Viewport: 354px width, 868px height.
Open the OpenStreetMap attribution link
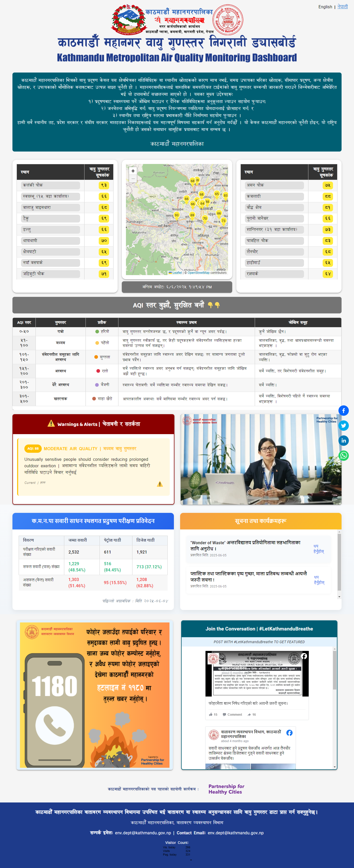[198, 273]
